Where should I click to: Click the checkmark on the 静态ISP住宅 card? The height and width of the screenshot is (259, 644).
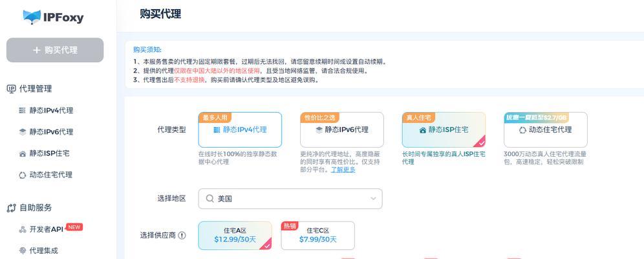click(x=481, y=143)
